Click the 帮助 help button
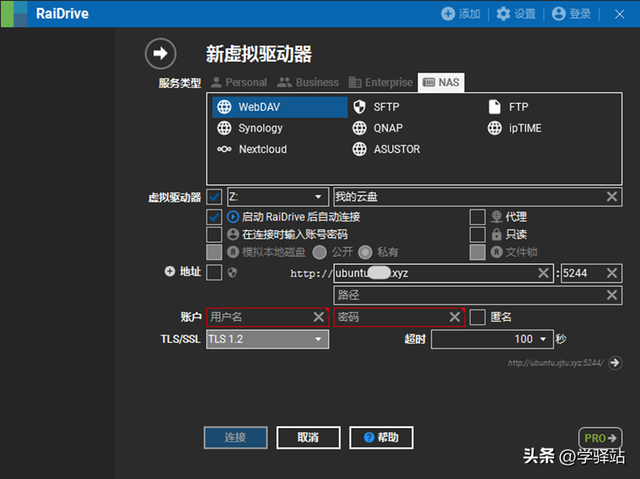The image size is (640, 479). [x=381, y=438]
